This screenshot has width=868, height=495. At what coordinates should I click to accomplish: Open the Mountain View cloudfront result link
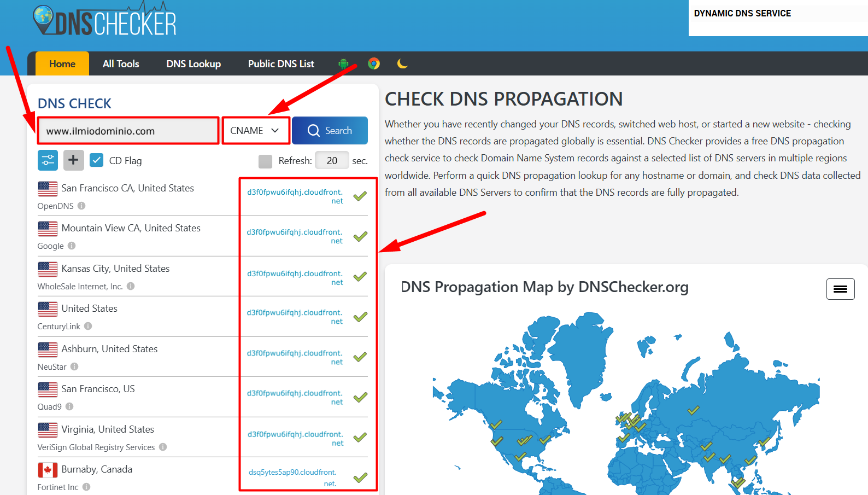pos(295,236)
